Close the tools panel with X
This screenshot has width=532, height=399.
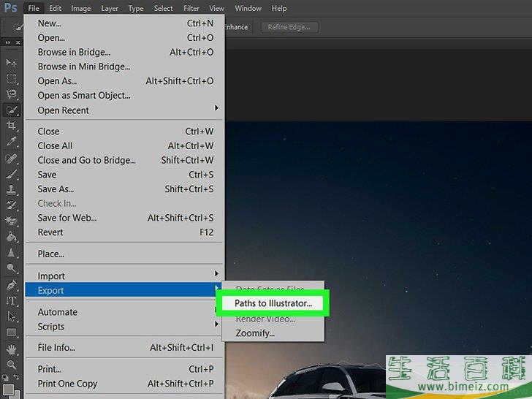[18, 42]
